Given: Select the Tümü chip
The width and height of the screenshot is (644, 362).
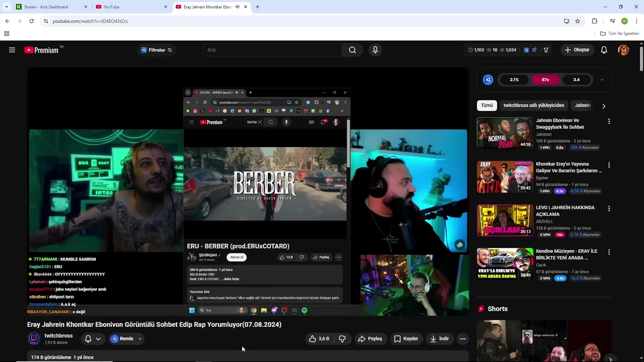Looking at the screenshot, I should [x=487, y=106].
